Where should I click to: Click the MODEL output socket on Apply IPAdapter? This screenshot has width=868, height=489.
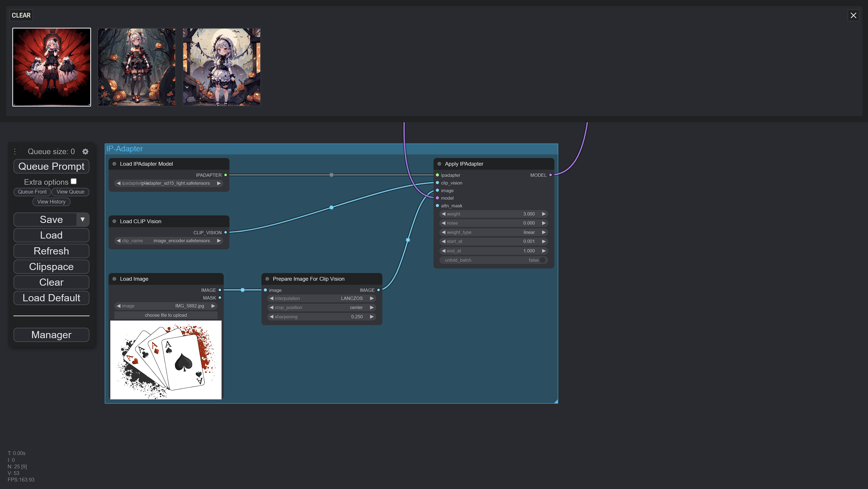pos(551,175)
